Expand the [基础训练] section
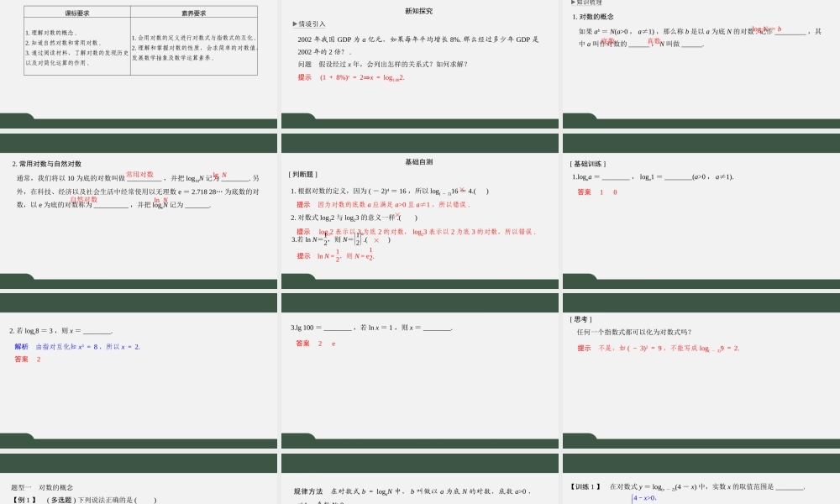 587,164
